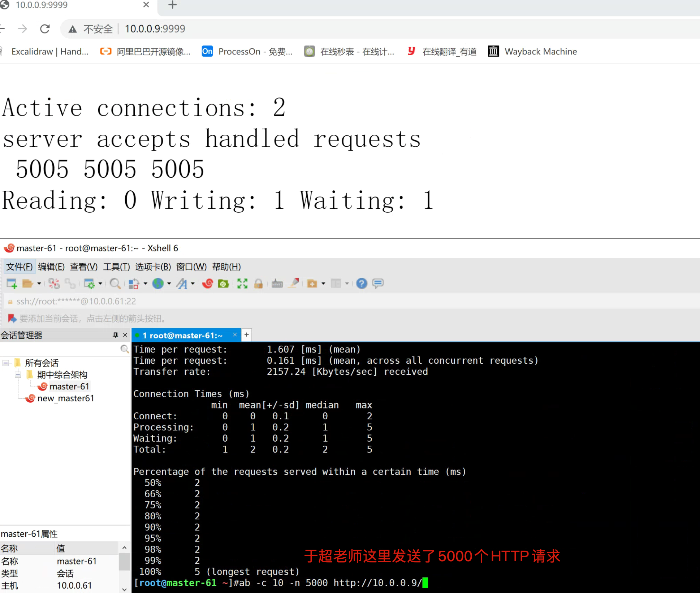
Task: Select new_master61 session in tree
Action: click(x=65, y=398)
